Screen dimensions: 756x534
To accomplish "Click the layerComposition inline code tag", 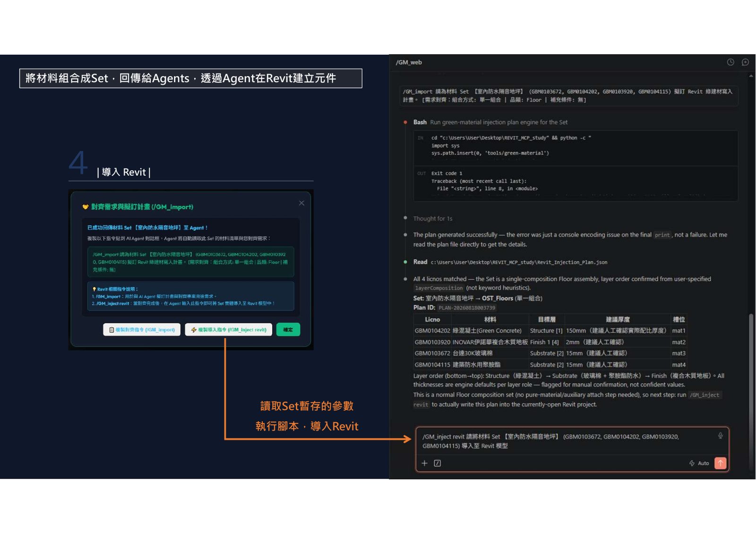I will click(x=439, y=288).
